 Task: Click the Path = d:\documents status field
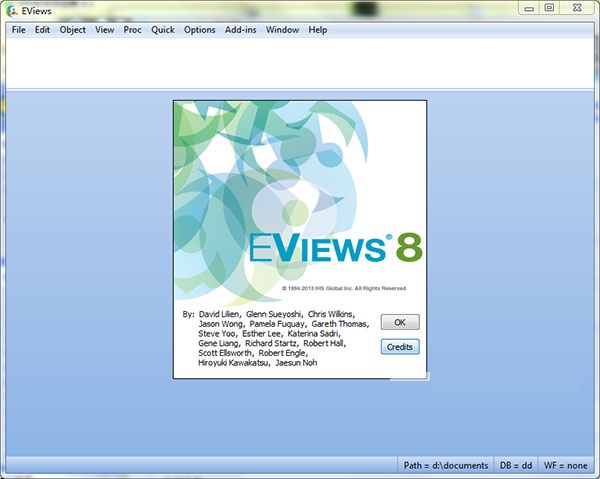445,466
